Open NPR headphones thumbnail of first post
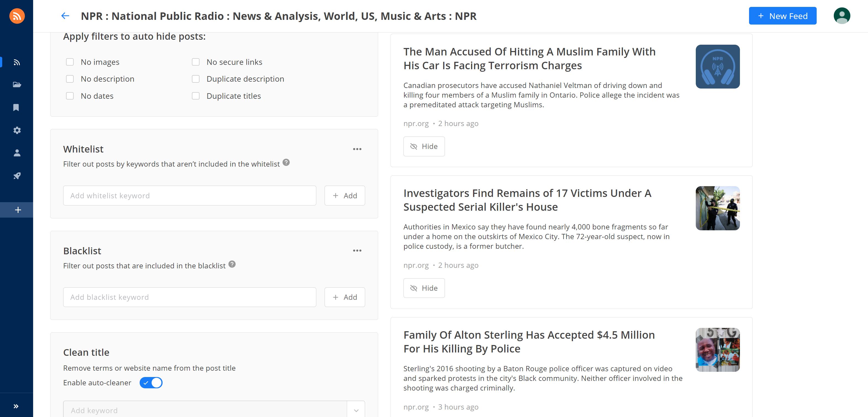868x417 pixels. coord(717,67)
